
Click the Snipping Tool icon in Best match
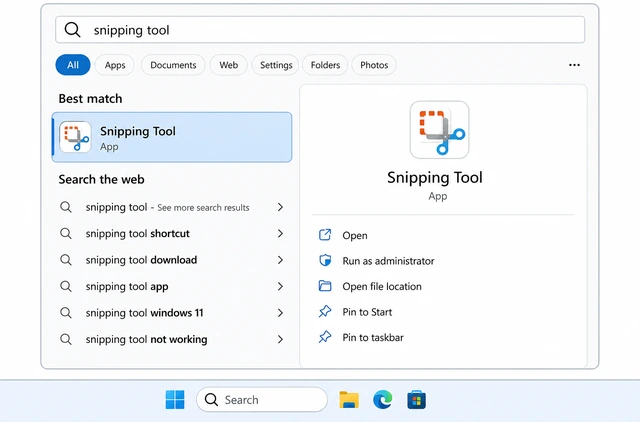[x=75, y=137]
